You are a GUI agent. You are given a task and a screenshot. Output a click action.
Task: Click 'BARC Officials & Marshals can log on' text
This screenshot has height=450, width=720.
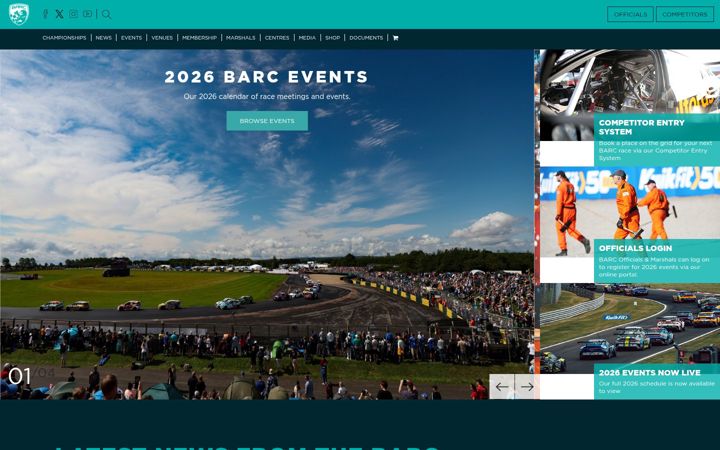(x=654, y=267)
